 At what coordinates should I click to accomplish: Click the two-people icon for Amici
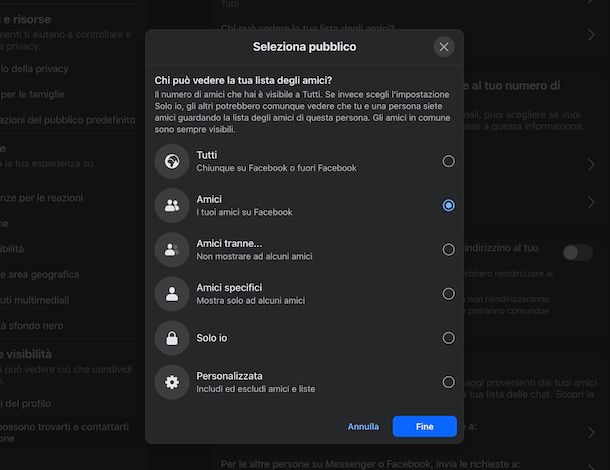pyautogui.click(x=172, y=205)
